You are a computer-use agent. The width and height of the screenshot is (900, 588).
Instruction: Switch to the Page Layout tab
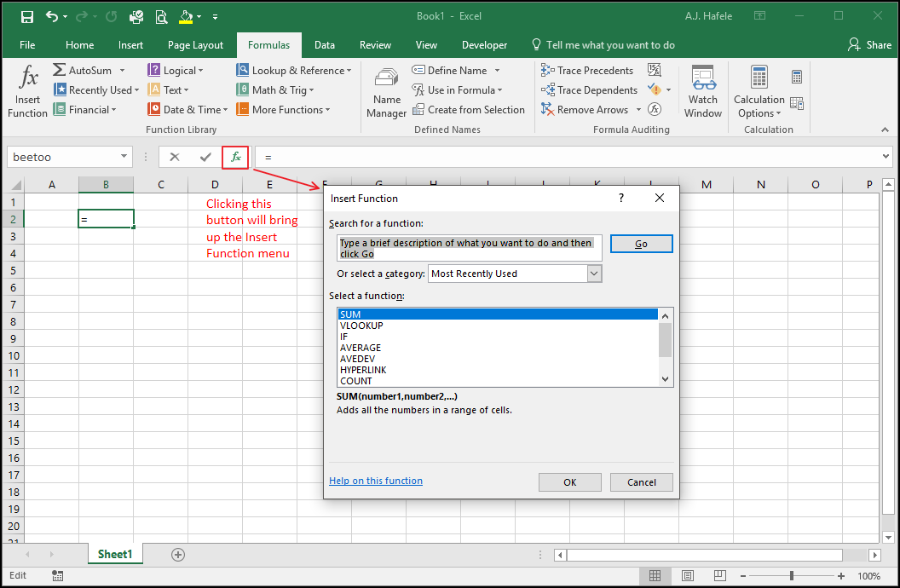click(x=195, y=45)
